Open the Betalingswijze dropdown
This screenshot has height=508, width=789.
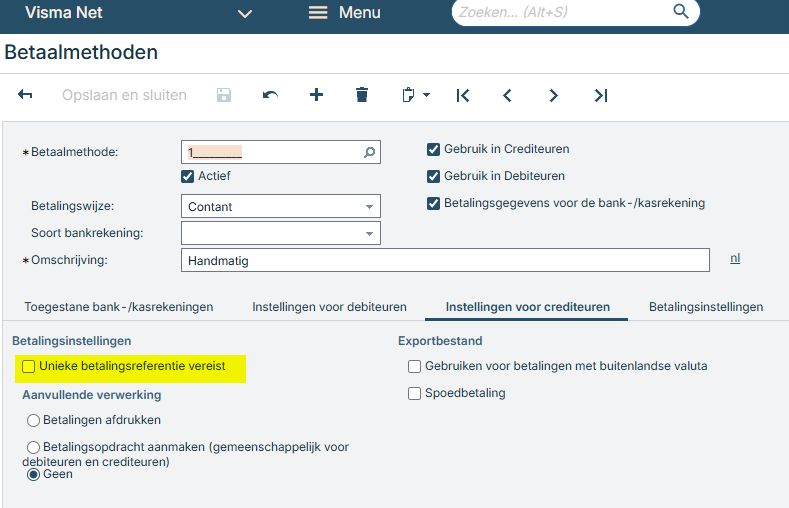point(369,207)
